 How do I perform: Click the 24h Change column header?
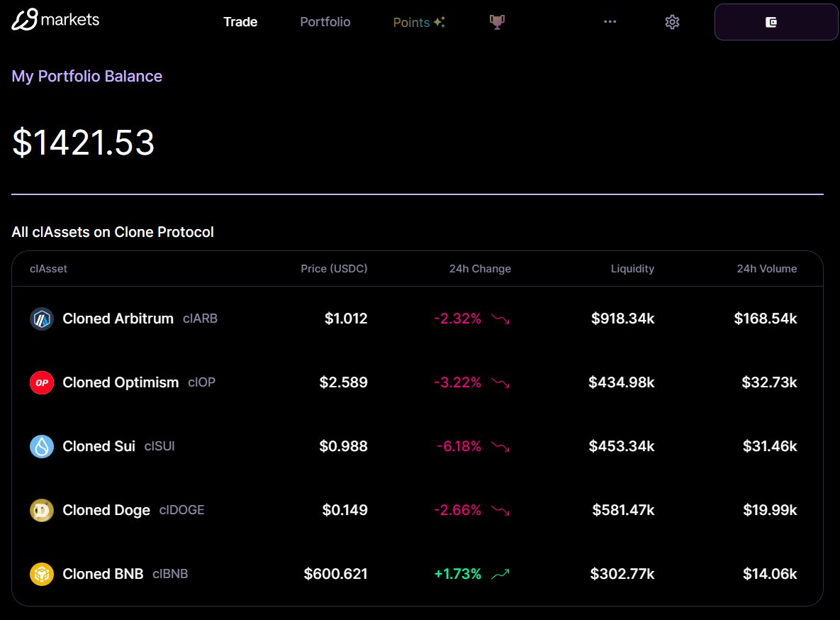coord(479,269)
